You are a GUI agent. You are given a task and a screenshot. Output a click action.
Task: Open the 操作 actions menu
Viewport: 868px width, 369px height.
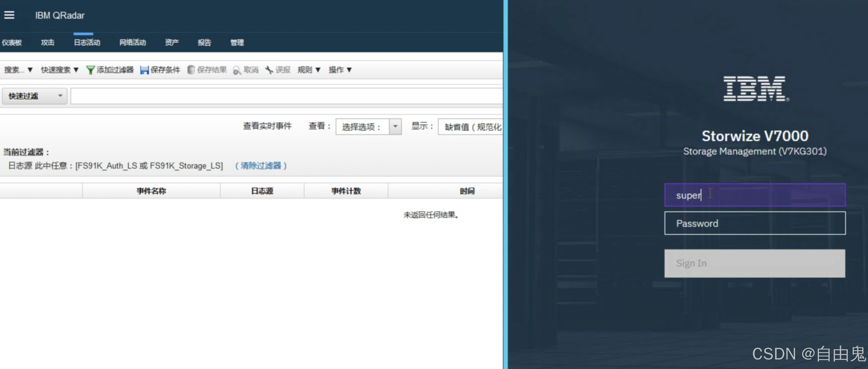(x=340, y=70)
